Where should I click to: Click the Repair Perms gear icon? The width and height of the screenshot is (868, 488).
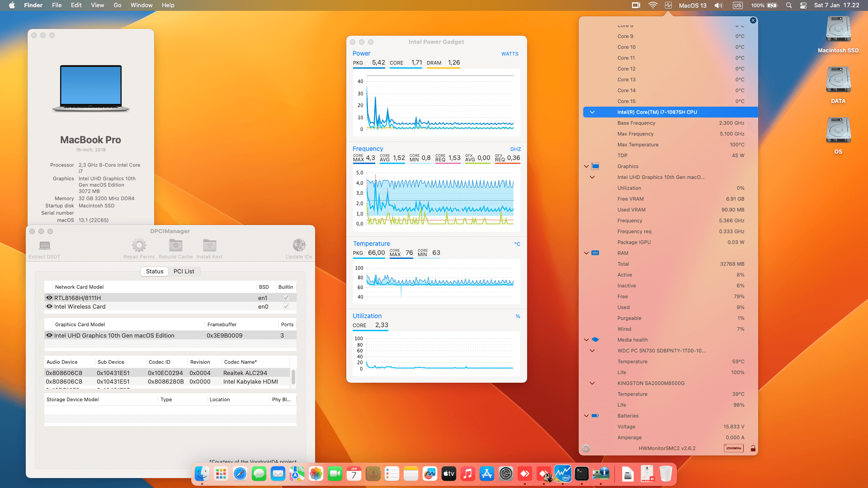click(139, 245)
